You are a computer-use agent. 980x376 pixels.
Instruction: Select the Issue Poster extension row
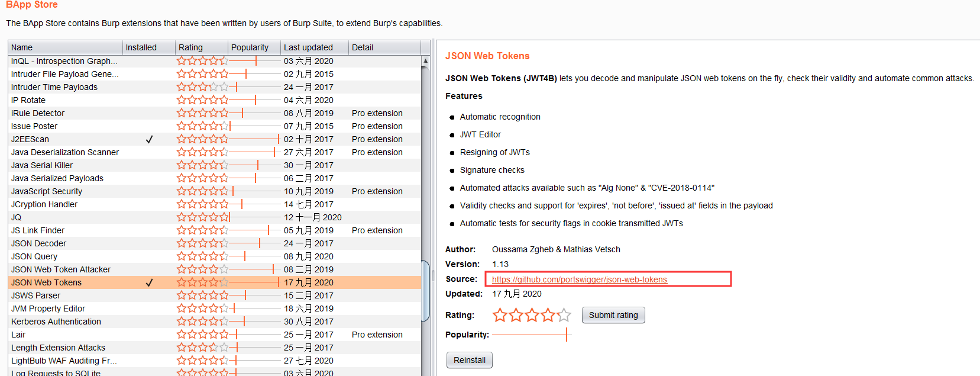pyautogui.click(x=215, y=126)
